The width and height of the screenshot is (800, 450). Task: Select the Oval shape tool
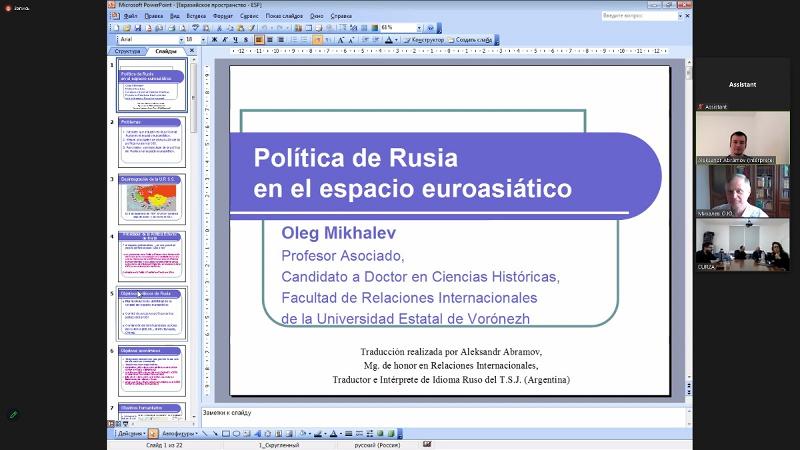pyautogui.click(x=236, y=434)
